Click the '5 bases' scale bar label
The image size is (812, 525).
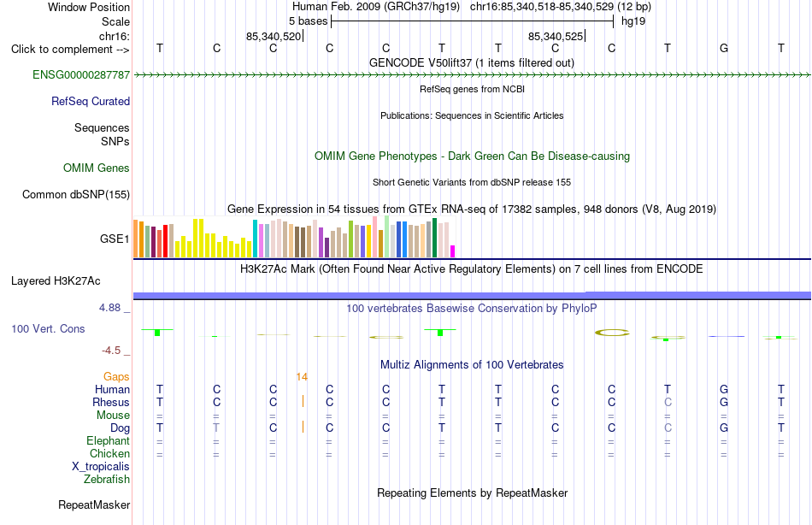(x=308, y=21)
